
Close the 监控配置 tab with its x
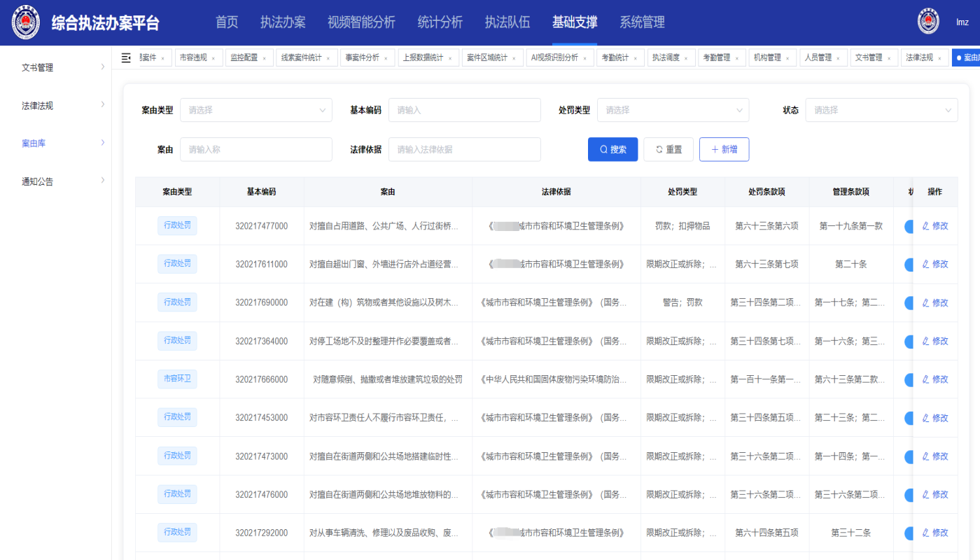[x=265, y=58]
